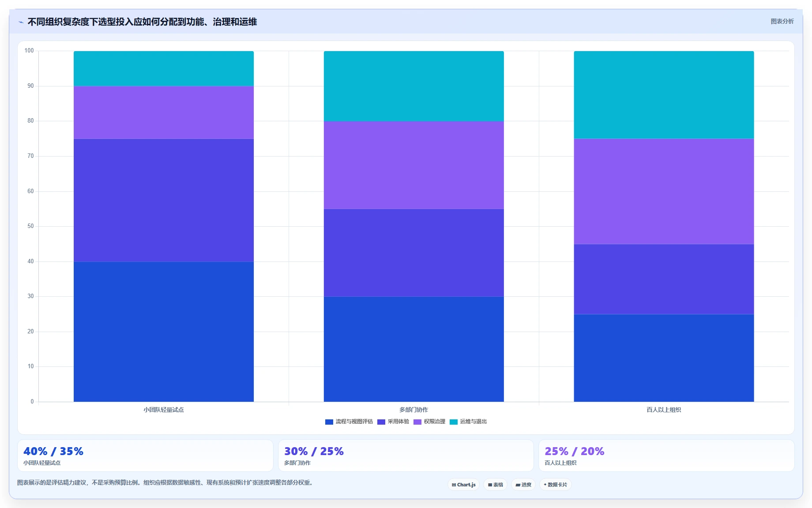The width and height of the screenshot is (812, 508).
Task: Click the teal top segment of 百人以上组织 bar
Action: pyautogui.click(x=664, y=95)
